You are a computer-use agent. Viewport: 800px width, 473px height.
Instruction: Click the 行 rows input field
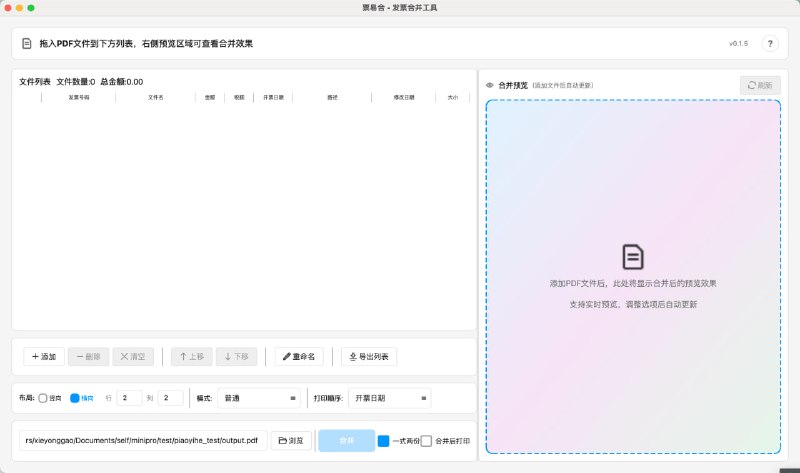pos(129,398)
